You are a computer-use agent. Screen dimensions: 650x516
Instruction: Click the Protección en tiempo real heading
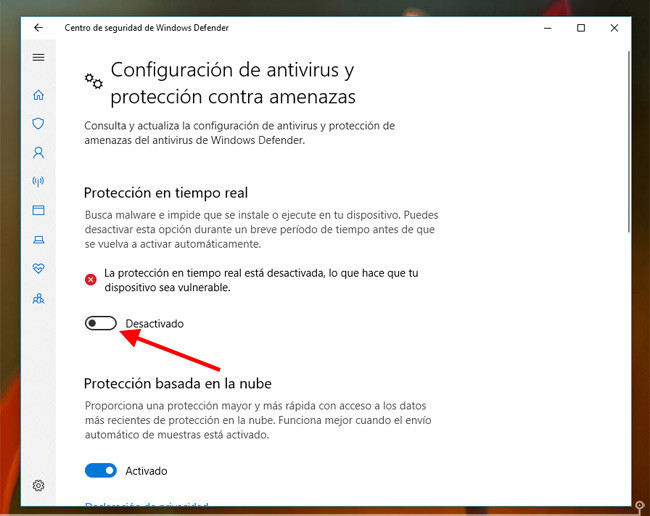(166, 193)
